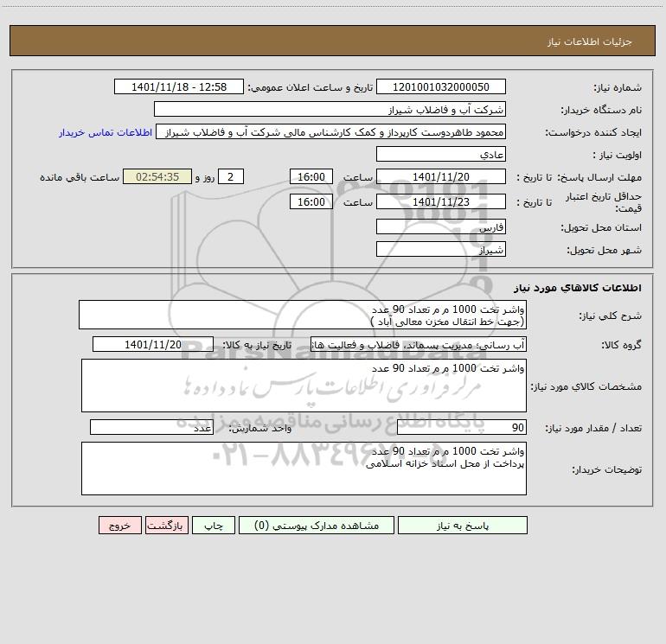Viewport: 666px width, 644px height.
Task: Click the واحد شمارش field عدد
Action: (x=151, y=427)
